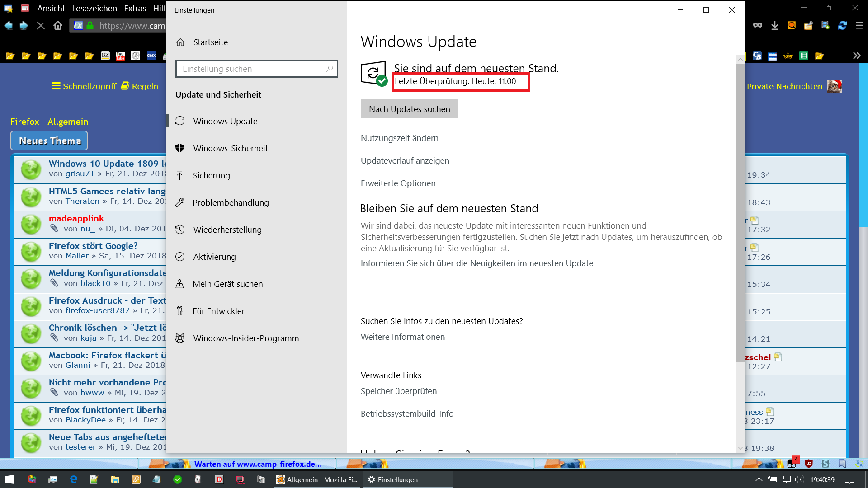Image resolution: width=868 pixels, height=488 pixels.
Task: Open Wiederherstellung recovery section
Action: [227, 230]
